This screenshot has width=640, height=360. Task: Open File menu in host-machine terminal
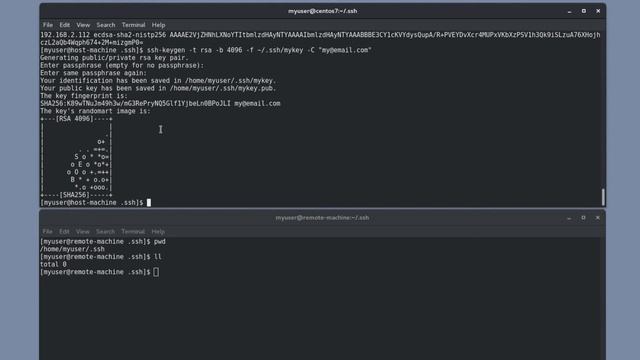(x=48, y=25)
